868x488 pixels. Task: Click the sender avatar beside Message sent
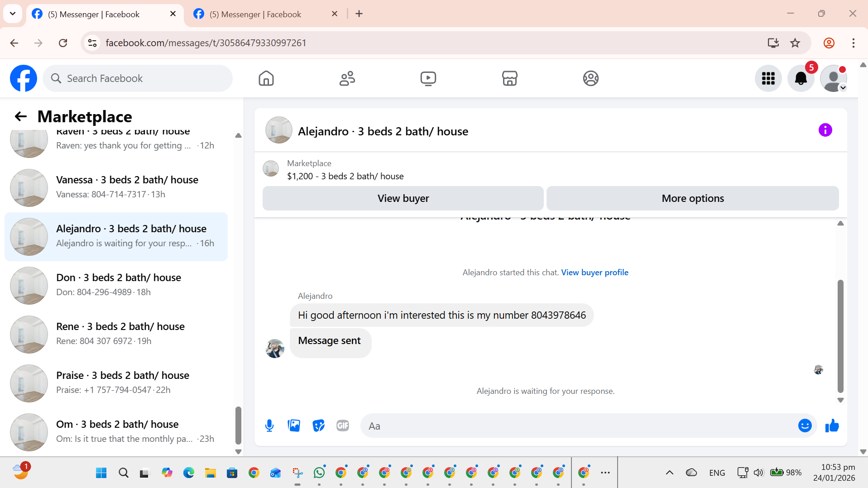pos(275,348)
